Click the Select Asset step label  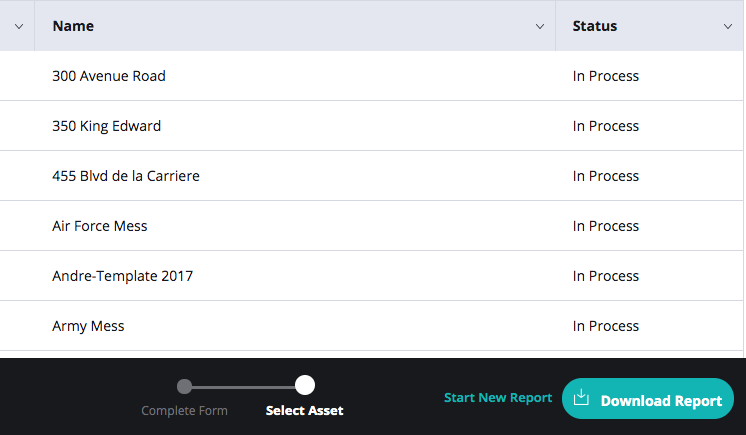coord(304,411)
